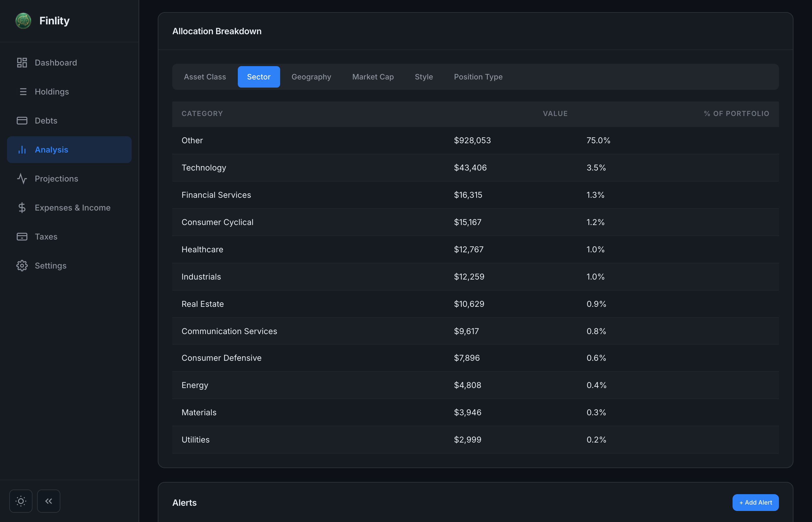
Task: Click the 75.0% portfolio percentage
Action: click(598, 140)
